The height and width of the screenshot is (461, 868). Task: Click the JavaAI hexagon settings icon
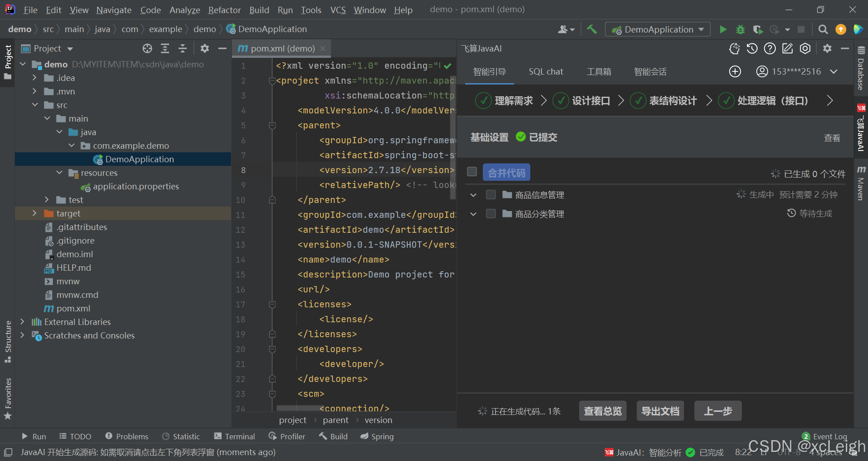(x=805, y=48)
